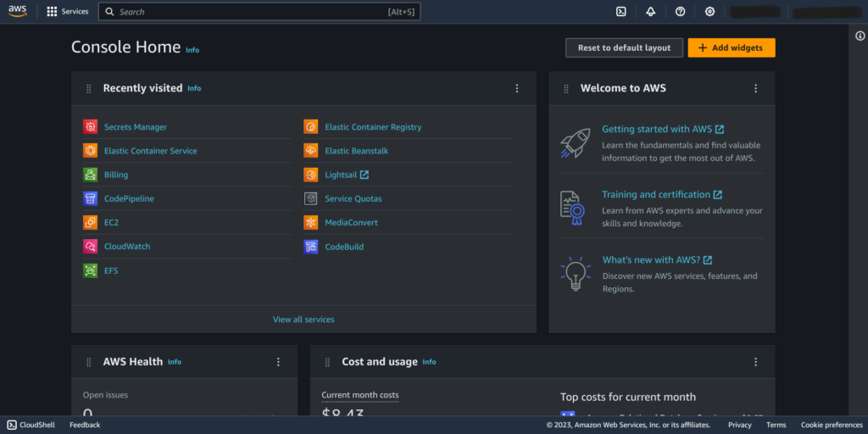Screen dimensions: 868x434
Task: Click the EC2 icon
Action: [x=90, y=223]
